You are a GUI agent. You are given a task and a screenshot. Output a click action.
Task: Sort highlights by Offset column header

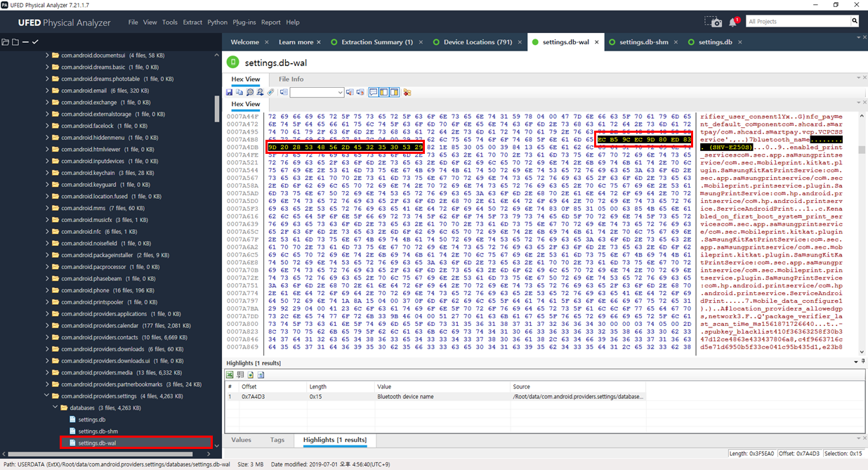[273, 386]
